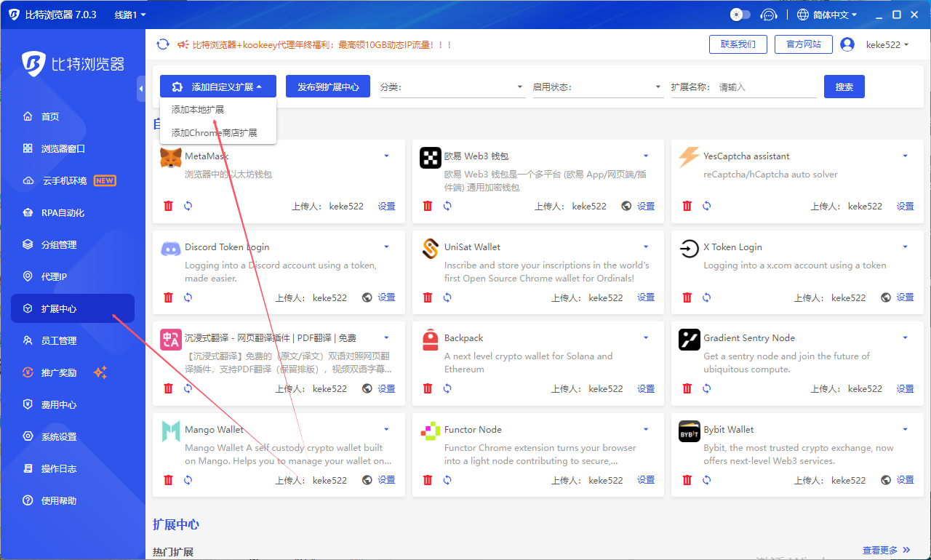Screen dimensions: 931x560
Task: Open the customer service headset icon
Action: tap(769, 15)
